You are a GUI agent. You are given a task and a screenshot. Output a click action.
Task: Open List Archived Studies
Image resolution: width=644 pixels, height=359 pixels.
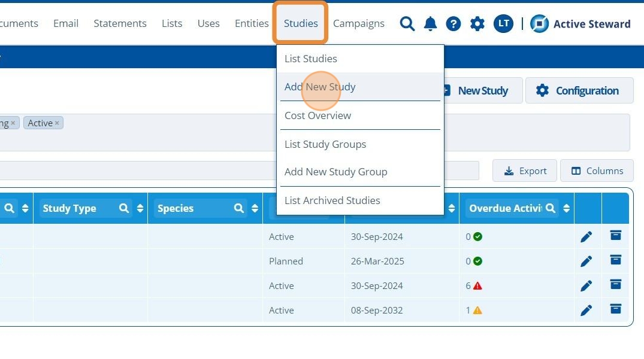(x=332, y=200)
